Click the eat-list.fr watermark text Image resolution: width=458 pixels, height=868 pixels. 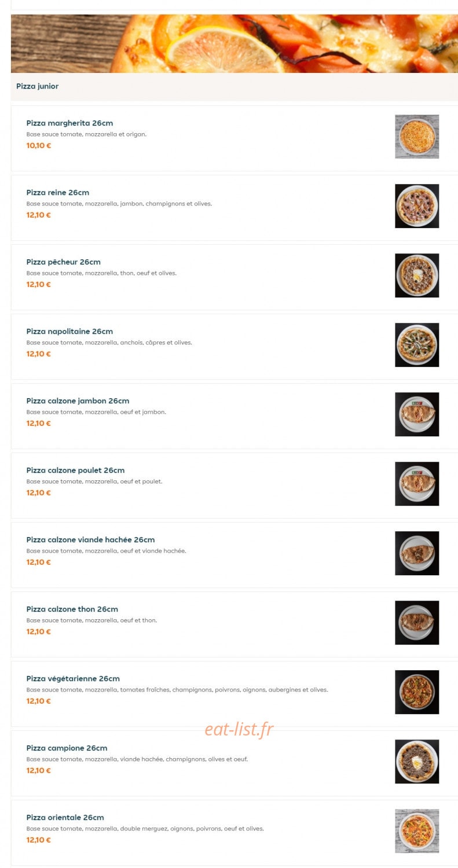coord(239,730)
